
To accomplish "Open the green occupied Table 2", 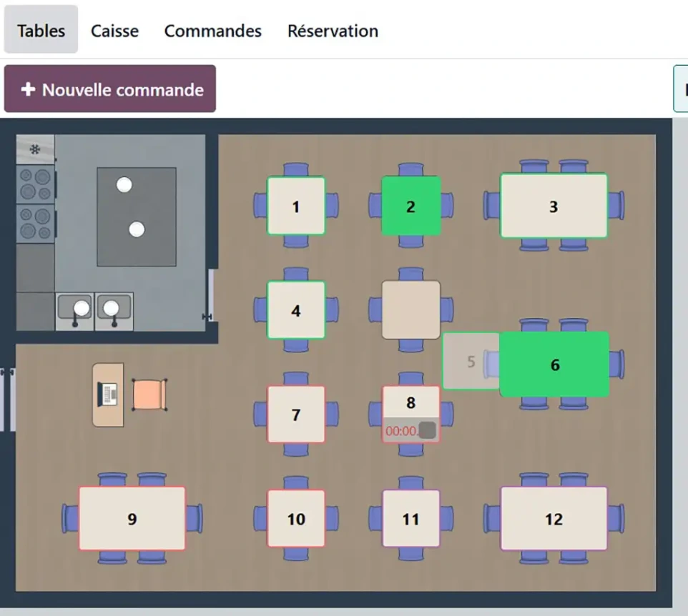I will (x=409, y=207).
